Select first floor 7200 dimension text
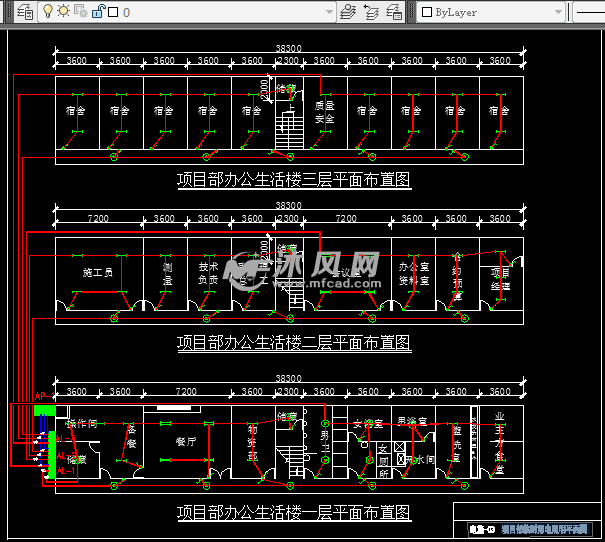605x542 pixels. pos(186,392)
